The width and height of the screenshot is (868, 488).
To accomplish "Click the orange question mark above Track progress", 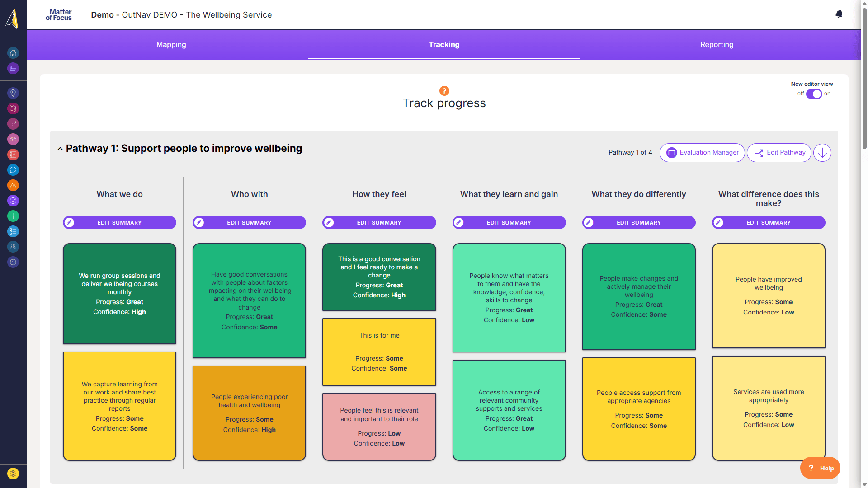I will [444, 91].
